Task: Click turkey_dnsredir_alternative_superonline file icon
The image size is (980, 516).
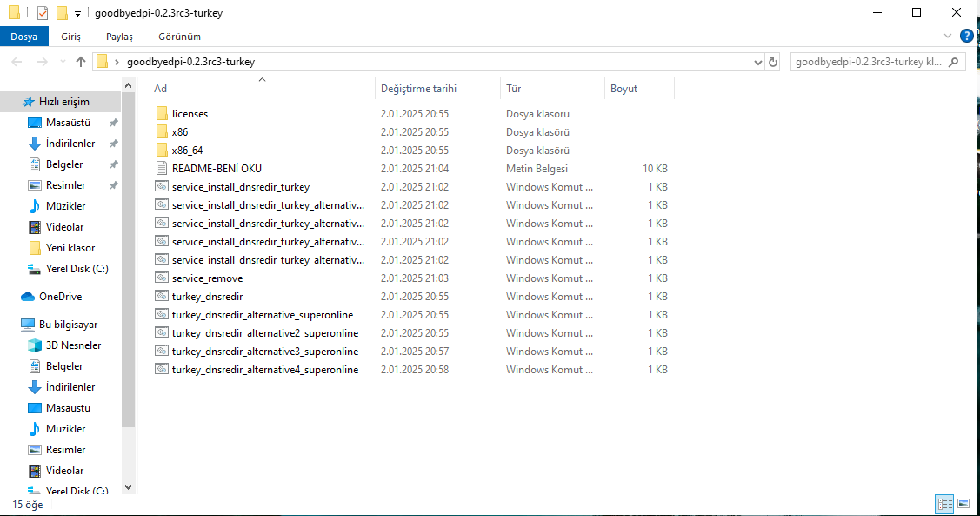Action: tap(162, 314)
